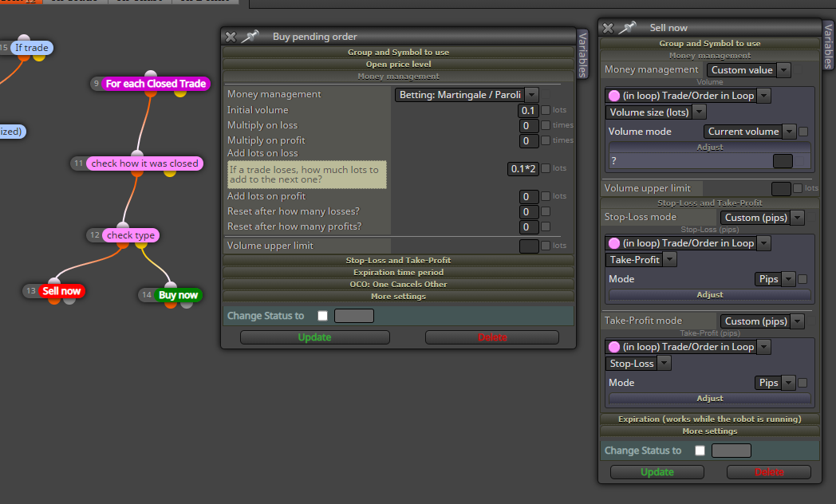Toggle Volume mode checkbox in Sell now
Viewport: 836px width, 504px height.
click(x=803, y=131)
